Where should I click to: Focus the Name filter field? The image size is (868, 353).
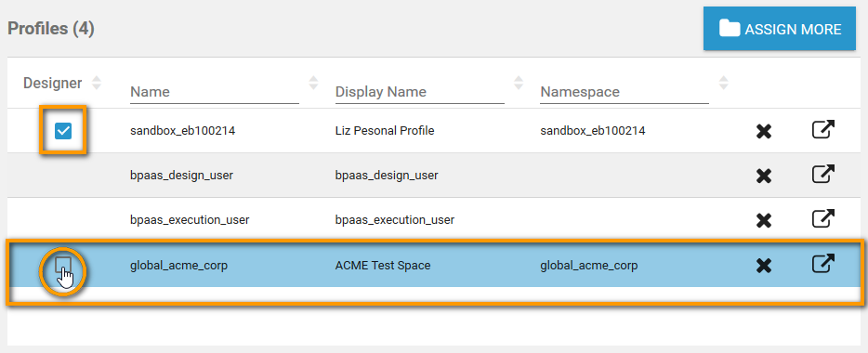215,92
